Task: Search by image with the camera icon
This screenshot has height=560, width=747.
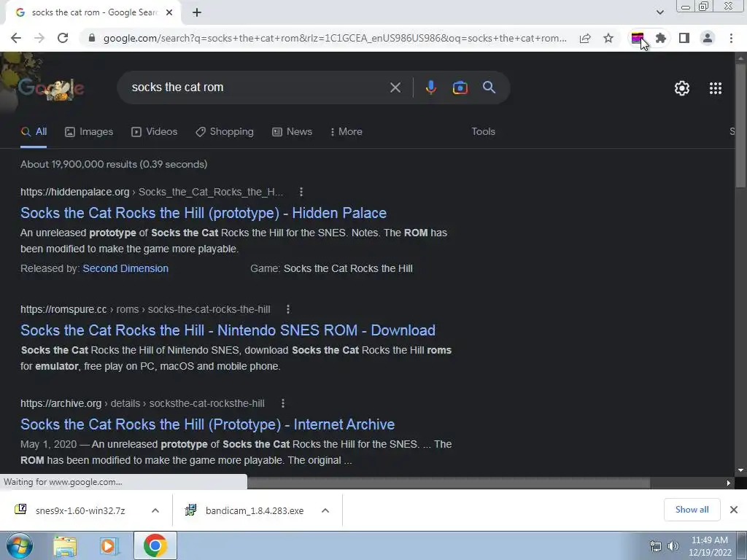Action: point(460,87)
